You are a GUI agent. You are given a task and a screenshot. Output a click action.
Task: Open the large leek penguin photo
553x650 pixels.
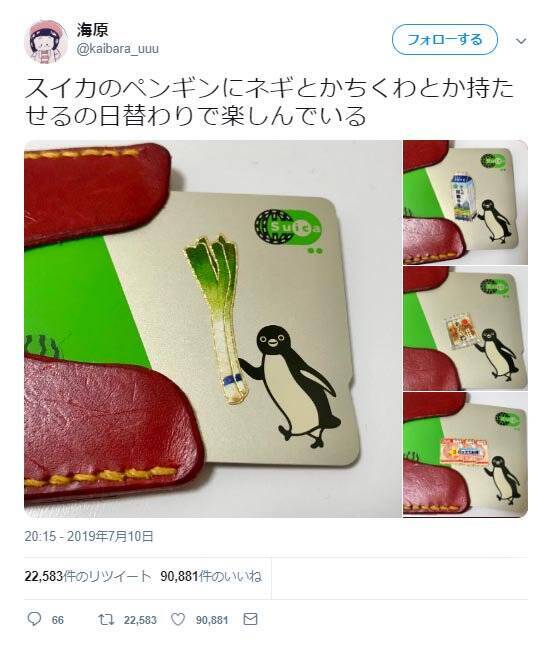point(213,329)
